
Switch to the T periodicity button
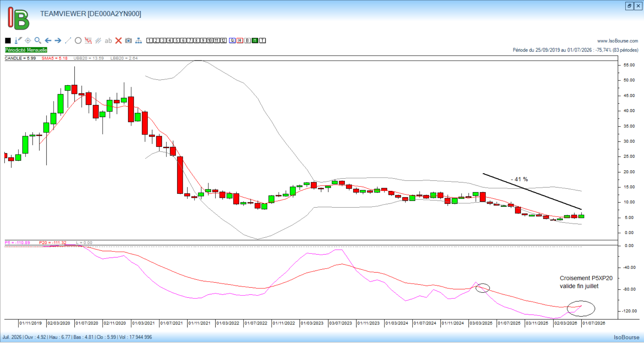click(263, 41)
